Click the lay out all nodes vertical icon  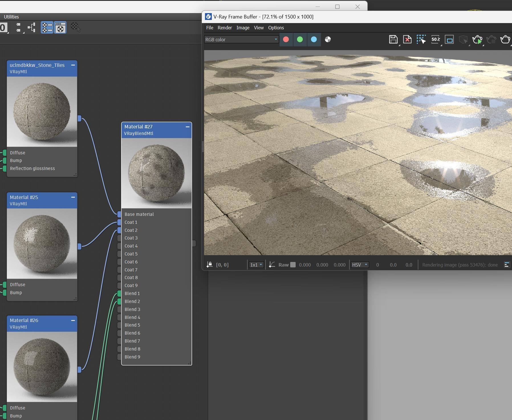tap(18, 28)
